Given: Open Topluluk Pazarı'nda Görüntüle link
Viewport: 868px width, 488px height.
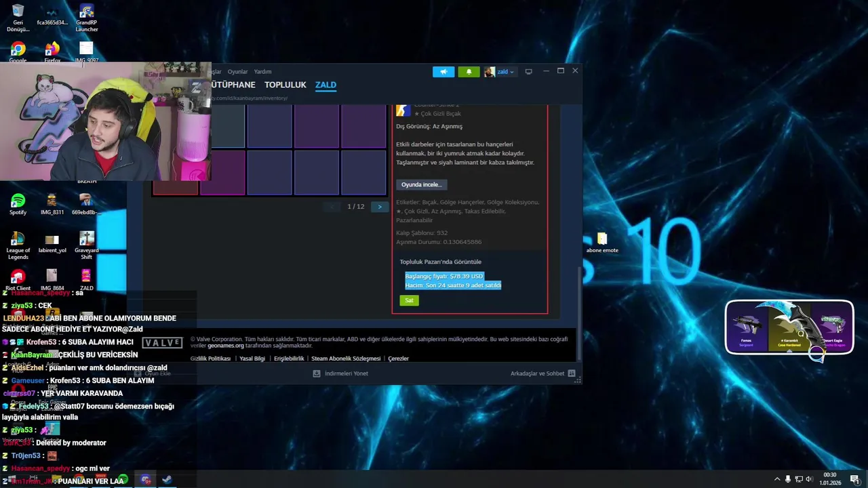Looking at the screenshot, I should pyautogui.click(x=440, y=262).
